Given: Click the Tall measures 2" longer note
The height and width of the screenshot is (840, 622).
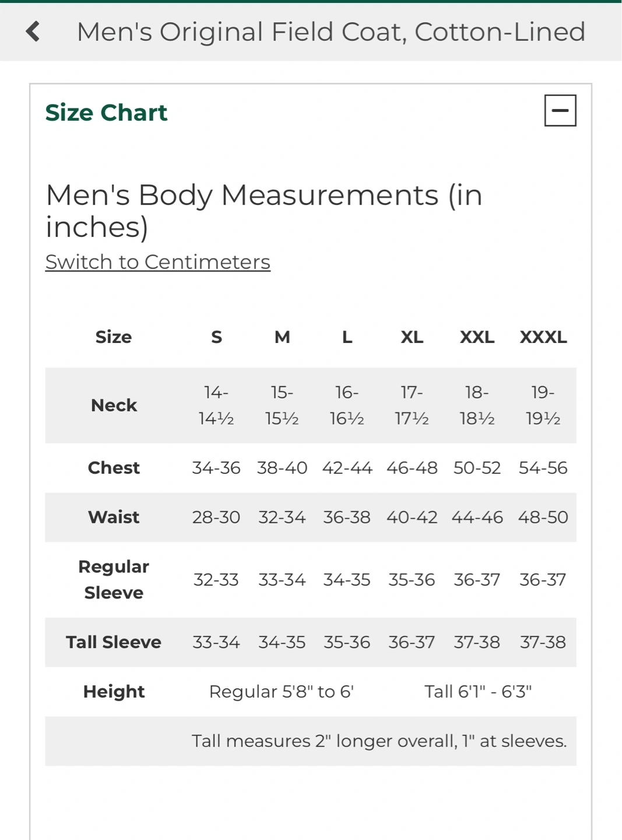Looking at the screenshot, I should 379,741.
